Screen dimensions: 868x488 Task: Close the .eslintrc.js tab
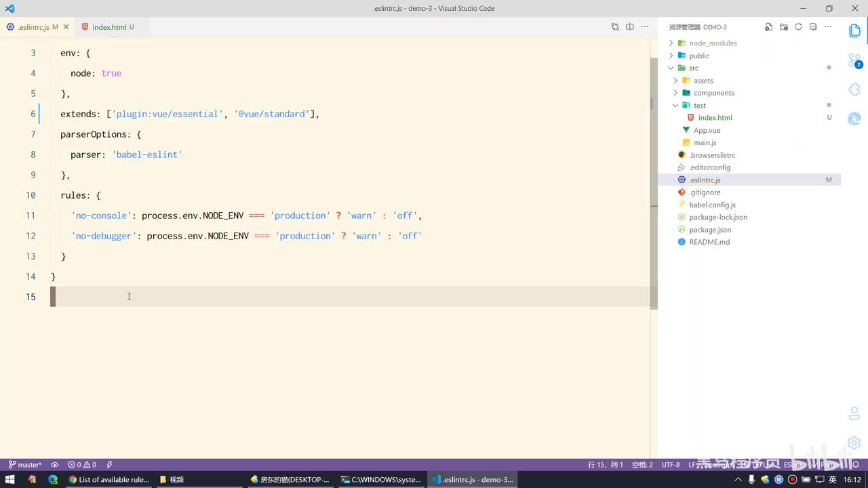(66, 27)
